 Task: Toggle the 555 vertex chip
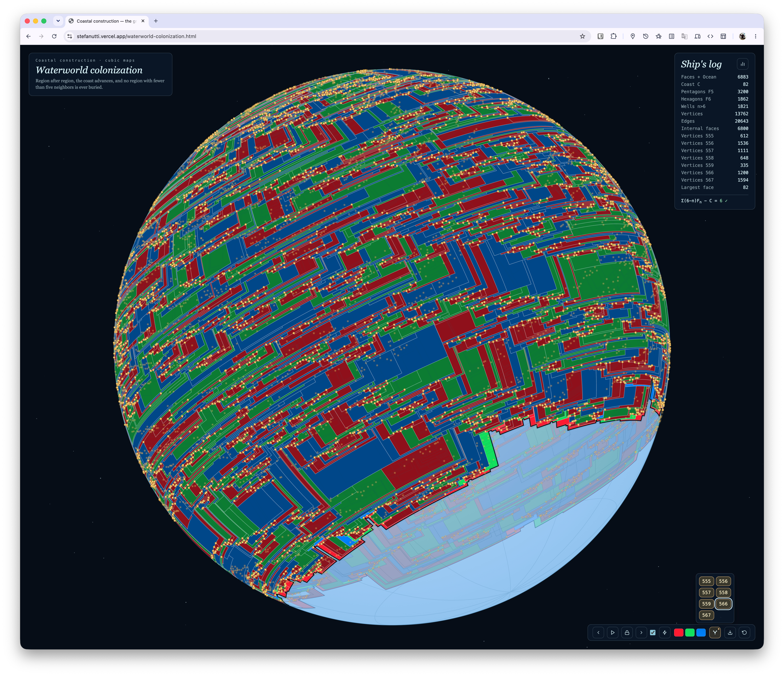pos(706,581)
